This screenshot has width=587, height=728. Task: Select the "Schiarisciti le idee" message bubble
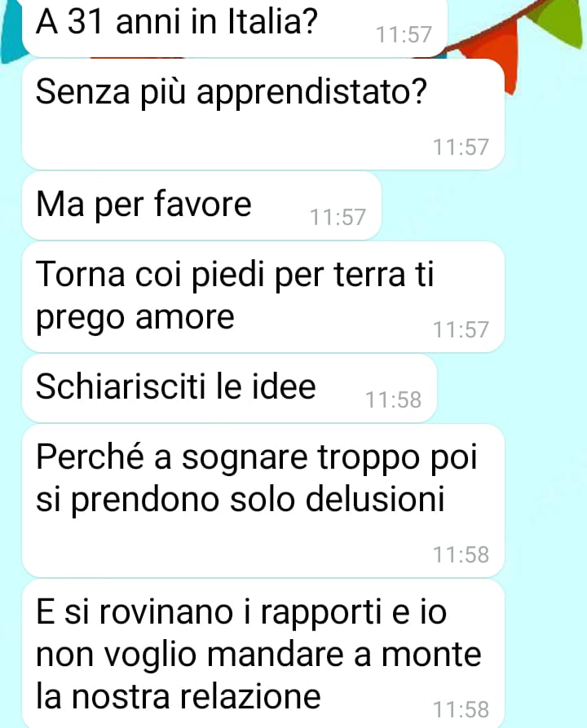click(x=229, y=388)
